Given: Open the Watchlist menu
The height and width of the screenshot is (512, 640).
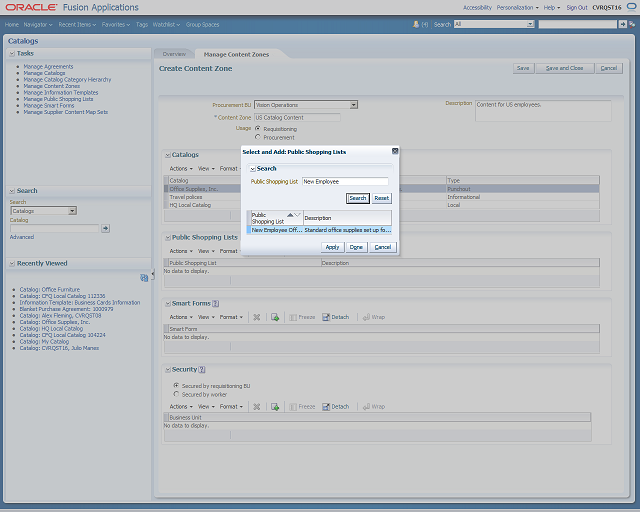Looking at the screenshot, I should [166, 24].
